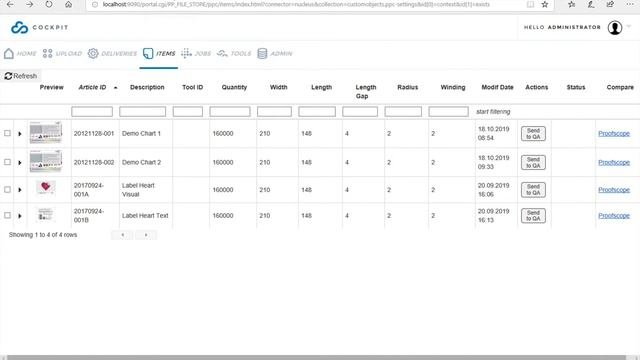This screenshot has width=640, height=360.
Task: Expand the Demo Chart 2 row details
Action: (20, 162)
